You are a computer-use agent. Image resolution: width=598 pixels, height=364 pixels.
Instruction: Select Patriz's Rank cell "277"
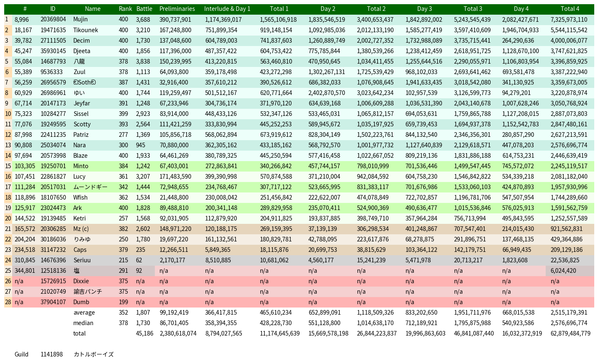[123, 135]
